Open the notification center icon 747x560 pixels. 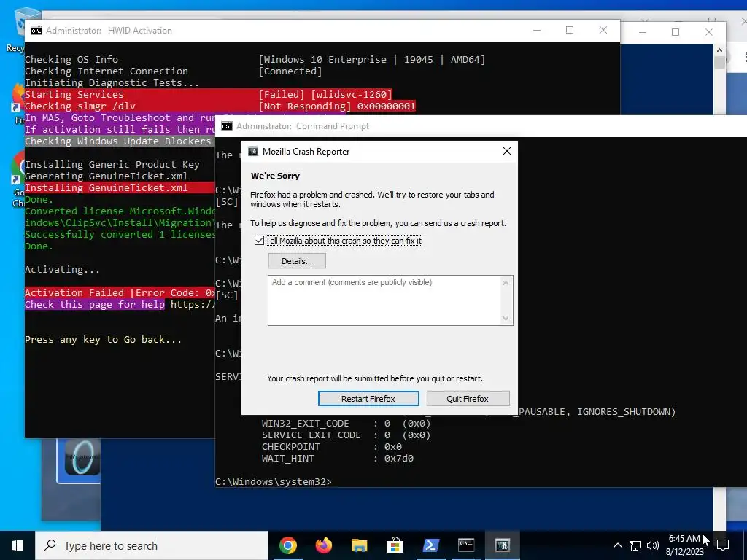(x=723, y=545)
